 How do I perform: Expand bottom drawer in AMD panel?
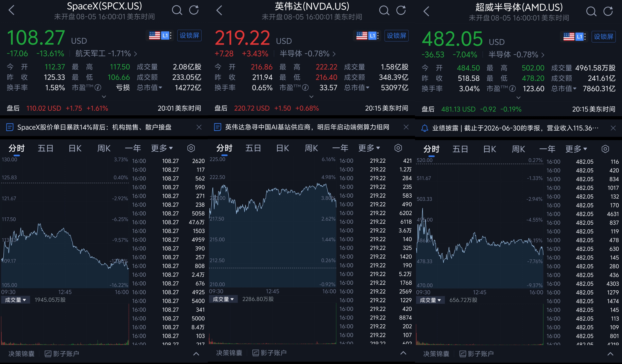pos(610,354)
